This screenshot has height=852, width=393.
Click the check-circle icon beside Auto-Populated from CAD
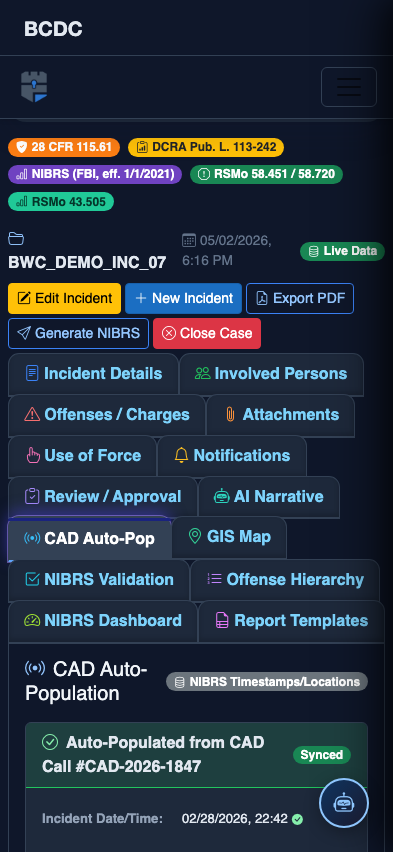[50, 742]
